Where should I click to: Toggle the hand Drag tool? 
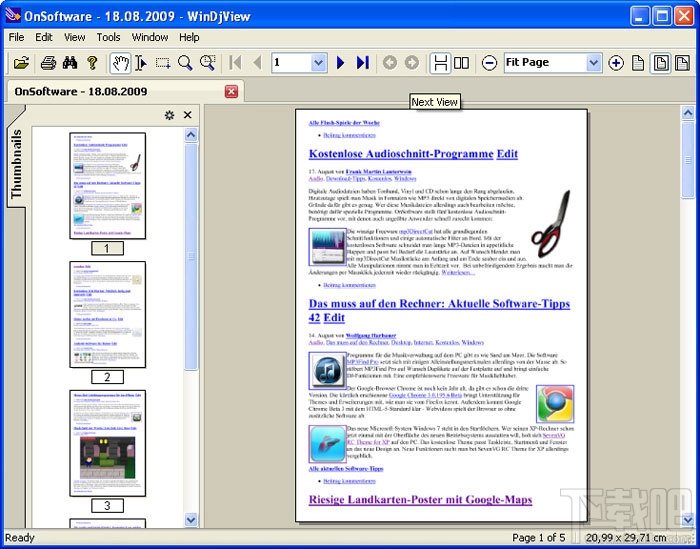121,63
